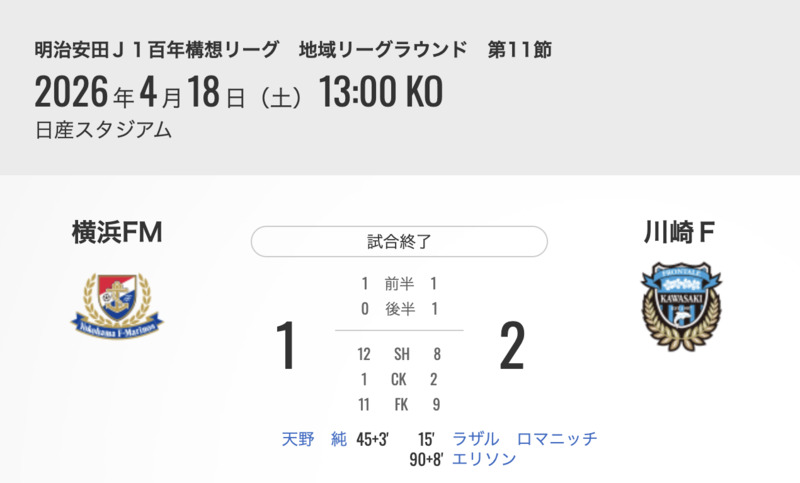
Task: Open エリソン player link
Action: point(484,459)
